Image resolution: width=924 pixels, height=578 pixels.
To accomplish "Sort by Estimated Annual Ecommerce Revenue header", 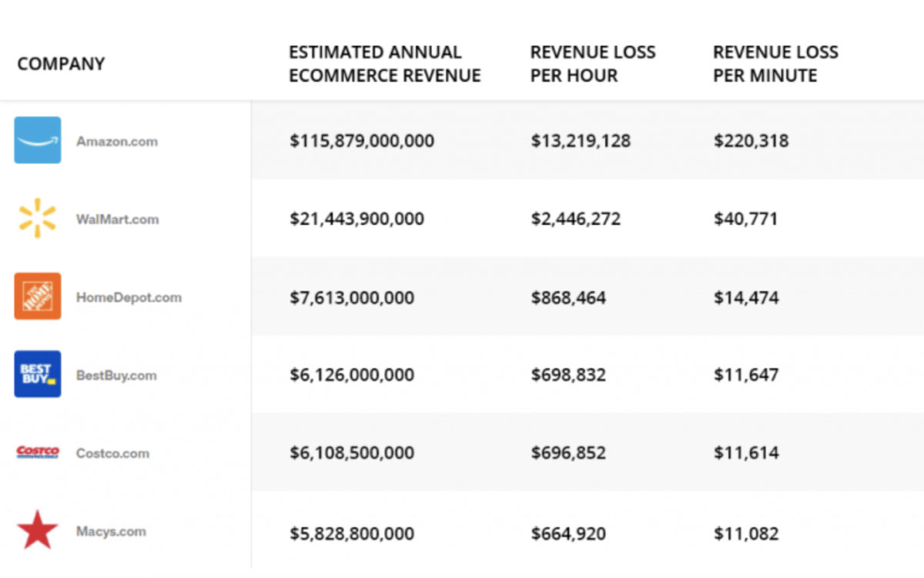I will click(x=384, y=64).
